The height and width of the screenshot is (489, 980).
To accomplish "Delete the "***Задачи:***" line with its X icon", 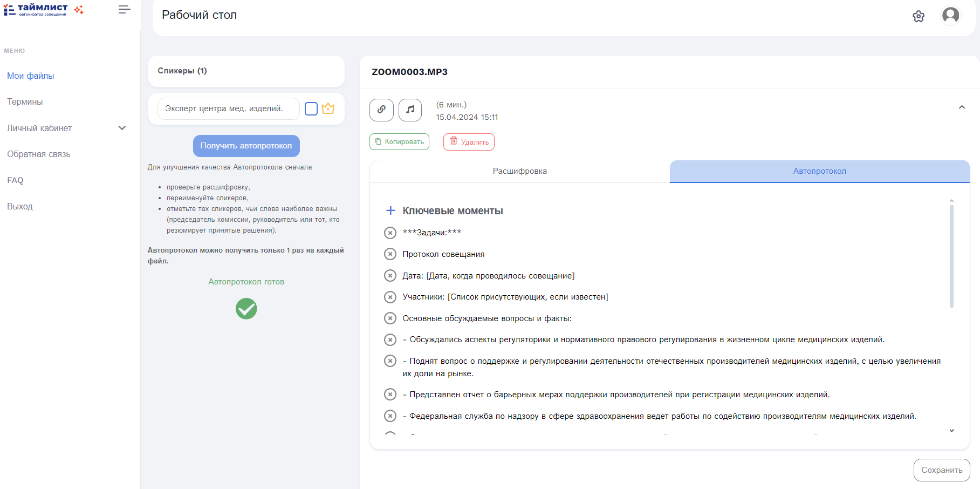I will coord(390,233).
